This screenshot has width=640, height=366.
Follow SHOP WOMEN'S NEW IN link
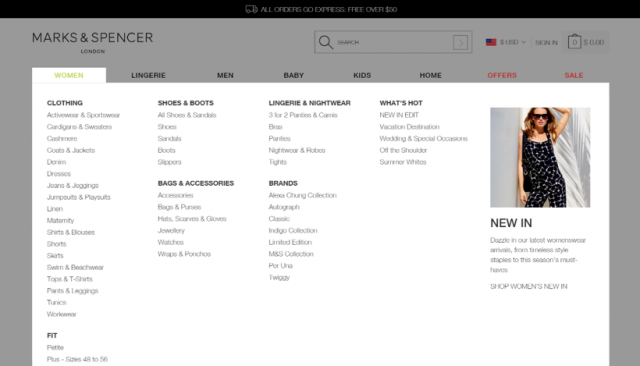[529, 286]
